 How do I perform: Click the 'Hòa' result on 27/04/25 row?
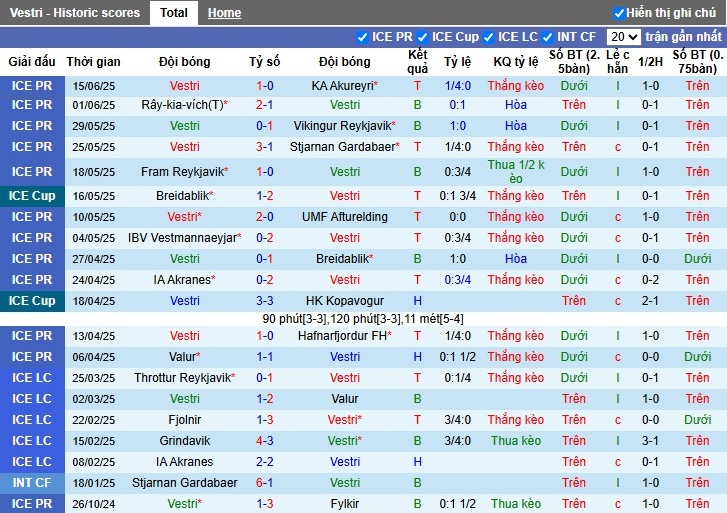[x=516, y=258]
